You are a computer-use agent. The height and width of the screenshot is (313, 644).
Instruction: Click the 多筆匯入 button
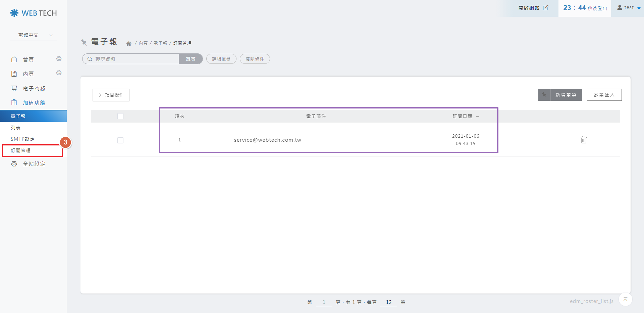click(x=604, y=95)
